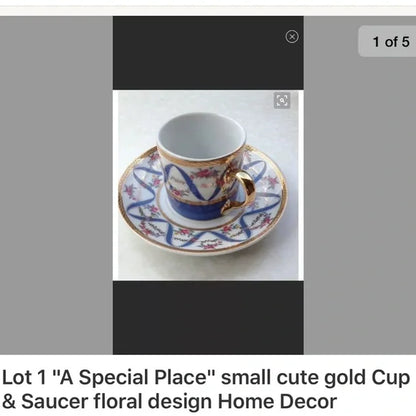Viewport: 416px width, 416px height.
Task: Open visual search magnifier icon on the photo
Action: (282, 100)
